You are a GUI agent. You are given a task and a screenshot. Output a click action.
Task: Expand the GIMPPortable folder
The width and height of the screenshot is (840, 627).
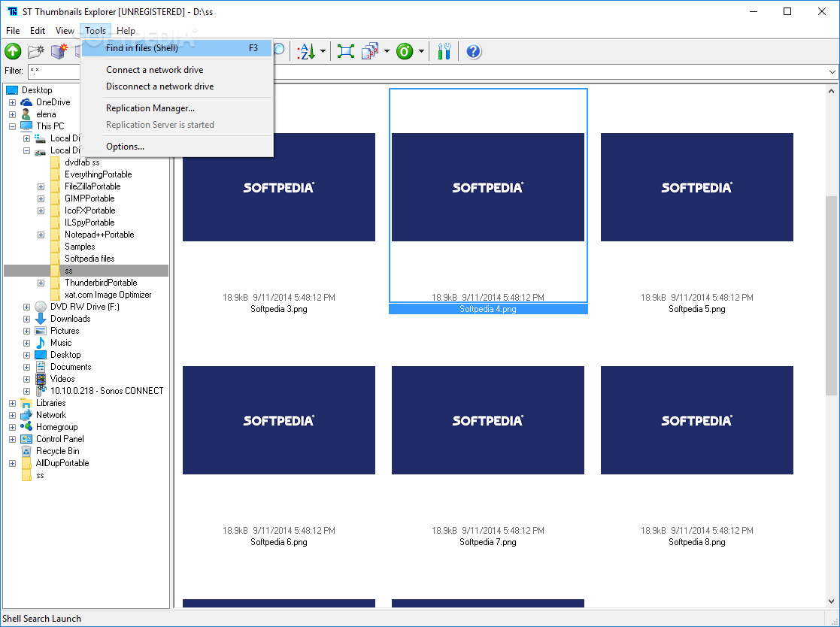coord(41,198)
